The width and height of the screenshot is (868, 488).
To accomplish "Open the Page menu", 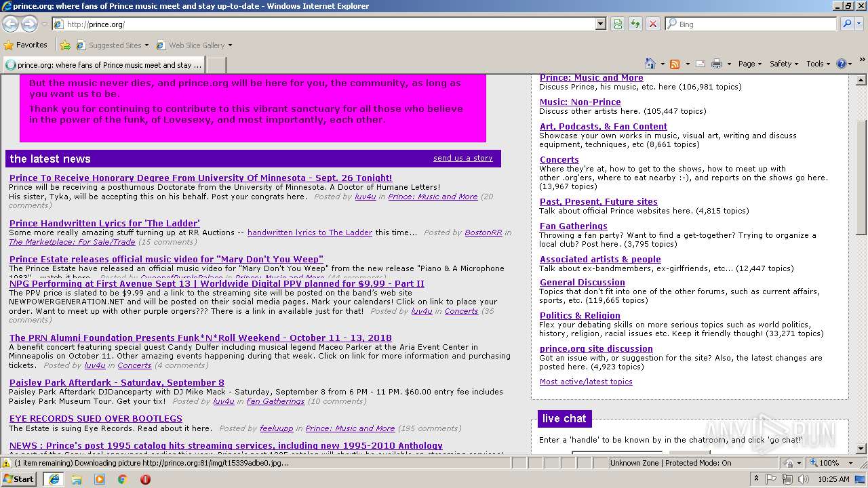I will (750, 64).
